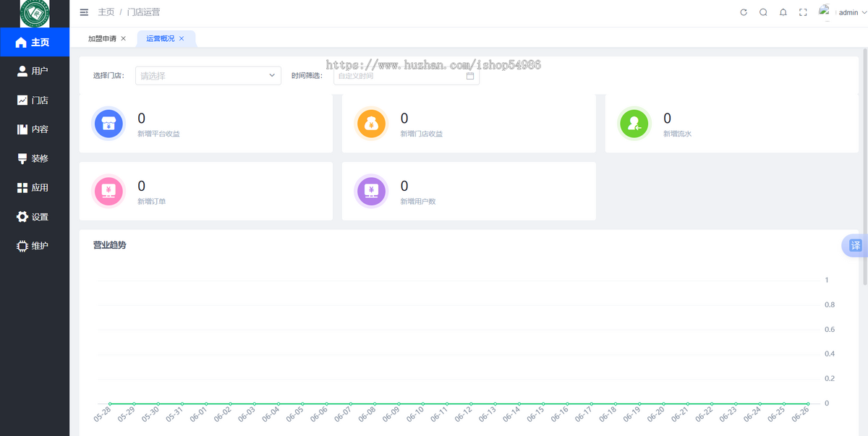Viewport: 868px width, 436px height.
Task: Close the 运营概况 tab
Action: tap(182, 38)
